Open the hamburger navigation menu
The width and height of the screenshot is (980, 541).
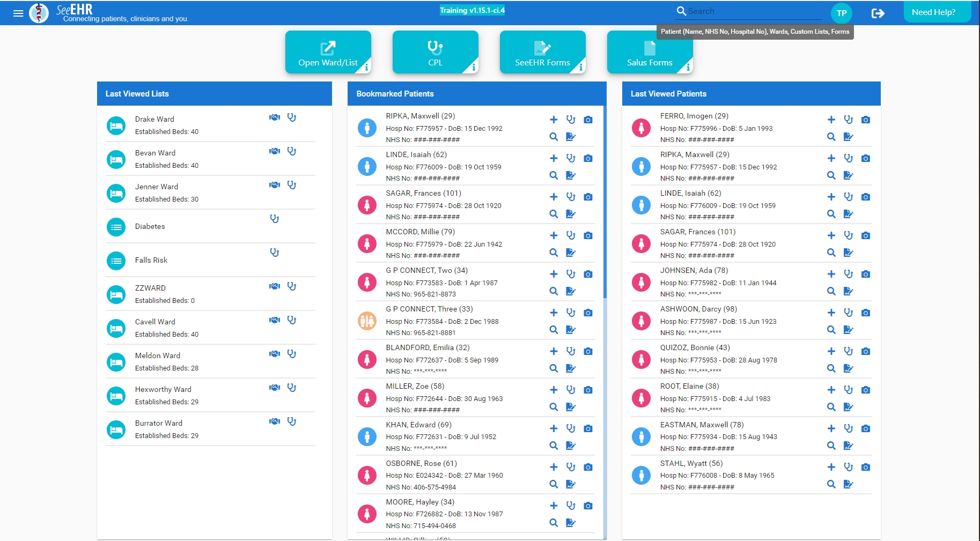(18, 13)
